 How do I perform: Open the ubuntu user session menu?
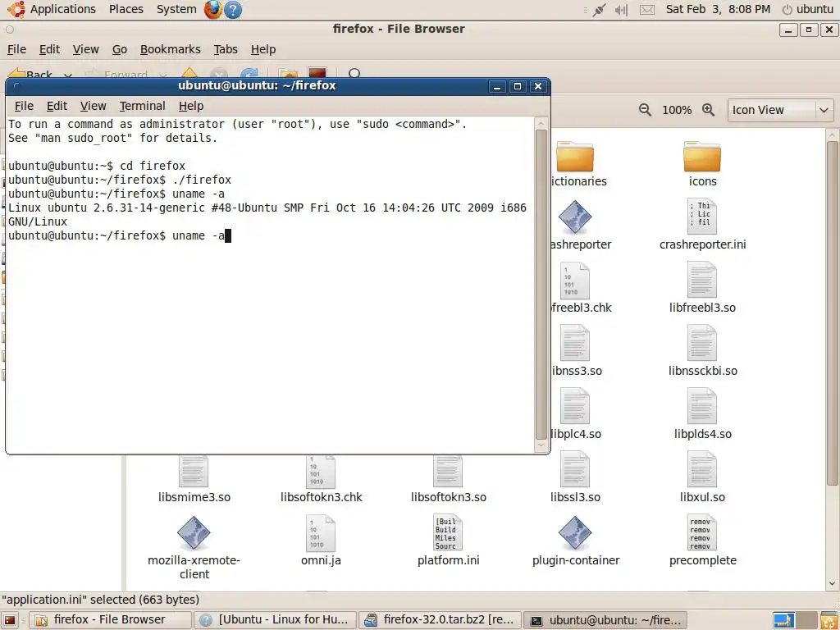(808, 9)
